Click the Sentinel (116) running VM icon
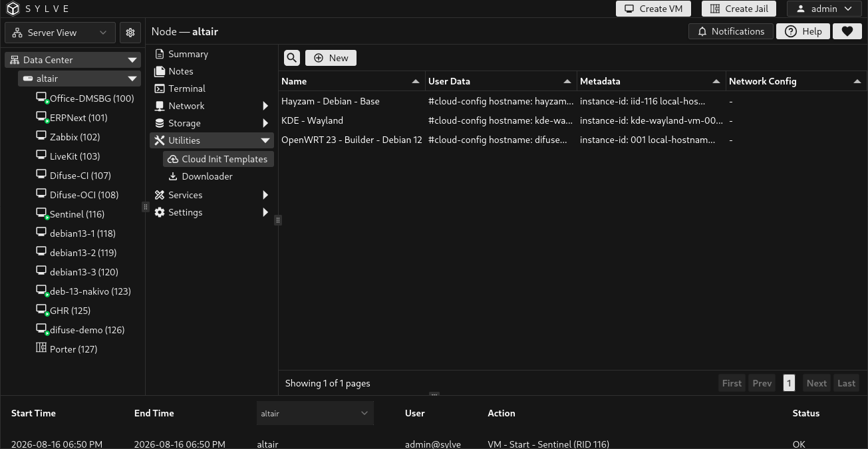The width and height of the screenshot is (868, 449). click(41, 214)
